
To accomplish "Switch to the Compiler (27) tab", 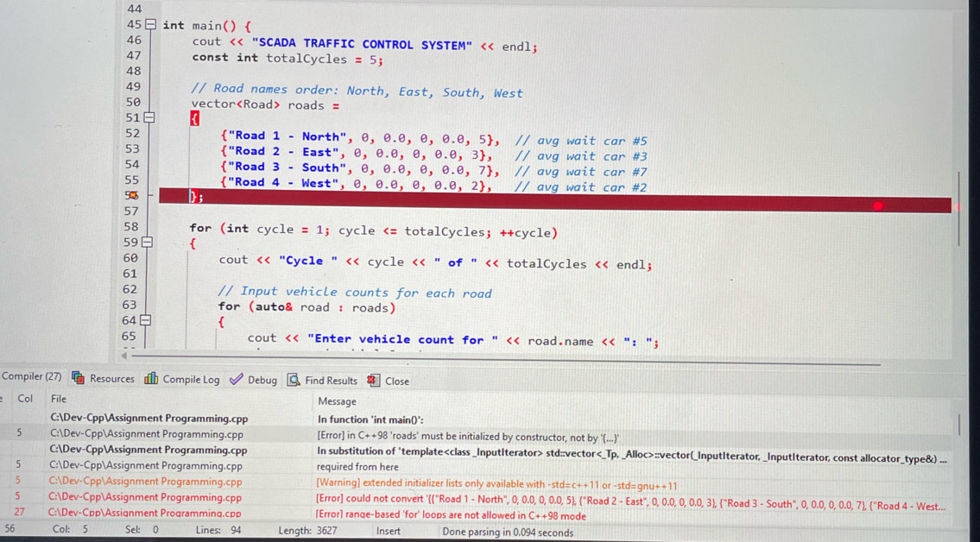I will point(31,376).
